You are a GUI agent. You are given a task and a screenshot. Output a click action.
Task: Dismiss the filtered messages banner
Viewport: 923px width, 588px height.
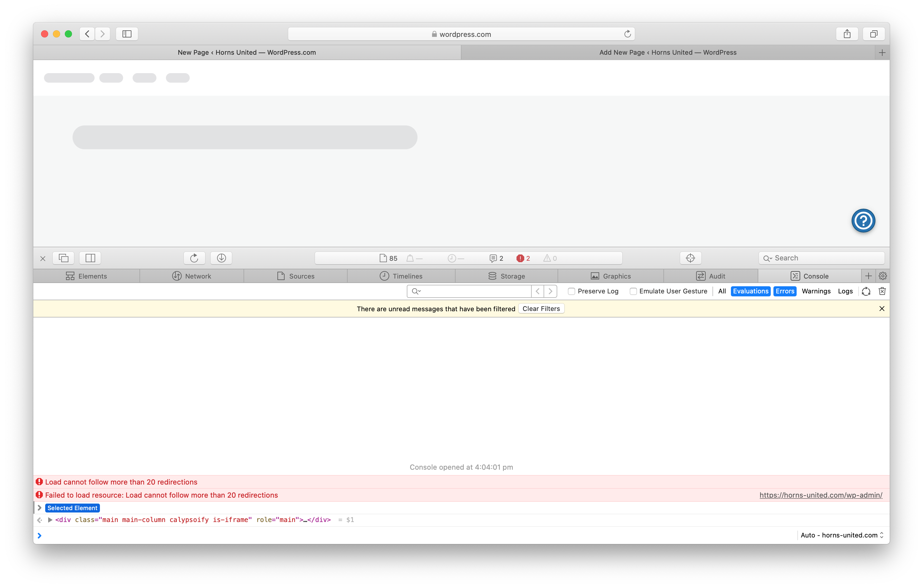click(882, 309)
